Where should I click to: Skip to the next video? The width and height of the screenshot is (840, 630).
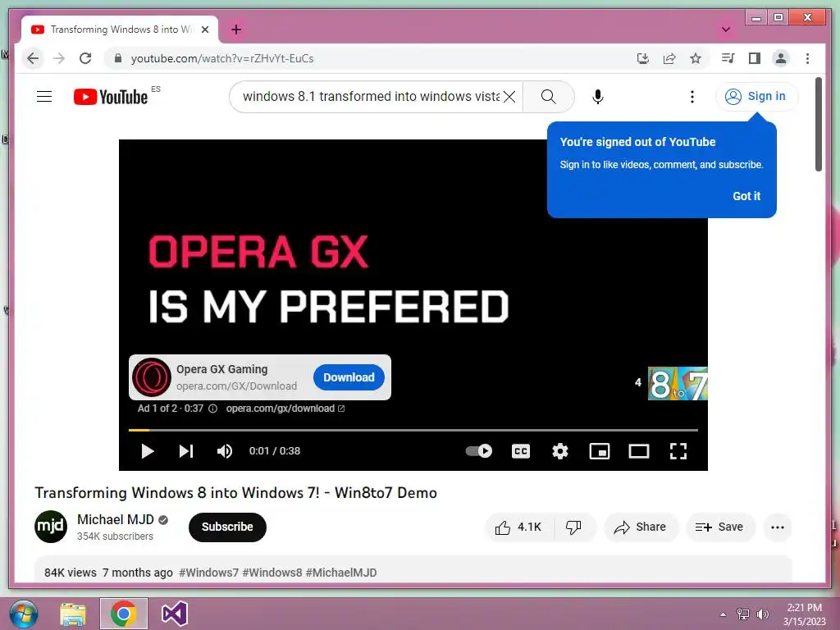(186, 451)
